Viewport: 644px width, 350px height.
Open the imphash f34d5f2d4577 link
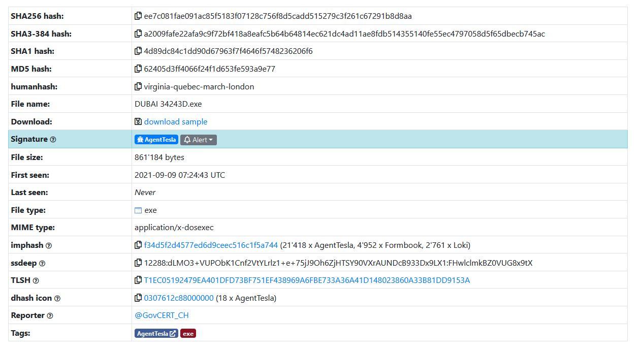coord(211,245)
